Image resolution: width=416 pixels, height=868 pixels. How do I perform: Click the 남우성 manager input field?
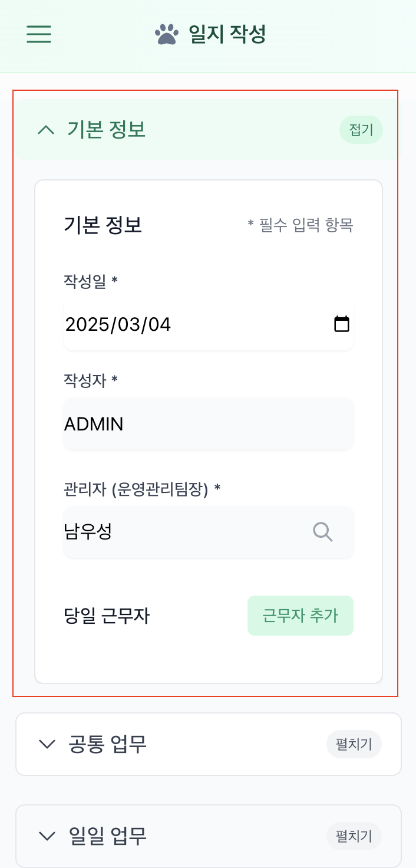point(177,532)
